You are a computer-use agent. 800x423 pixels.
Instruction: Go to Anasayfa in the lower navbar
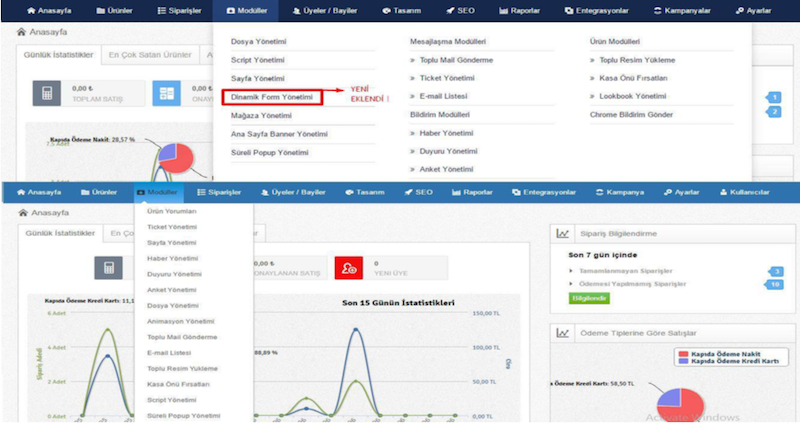point(39,192)
